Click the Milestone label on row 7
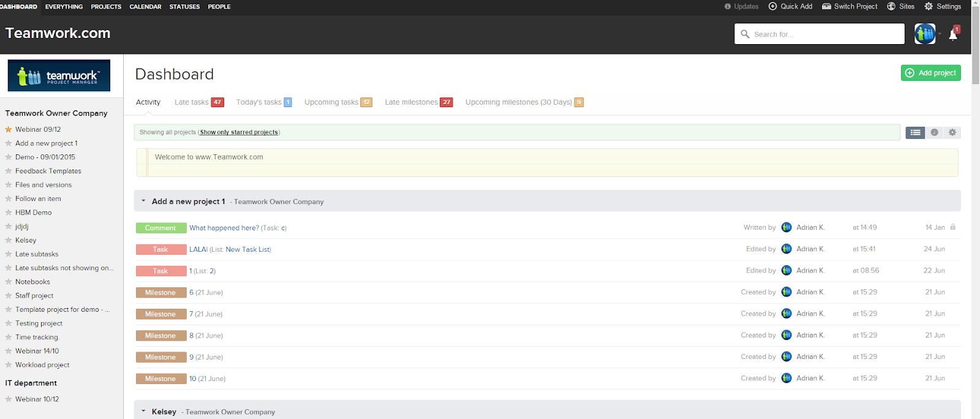Screen dimensions: 980x419 (161, 314)
